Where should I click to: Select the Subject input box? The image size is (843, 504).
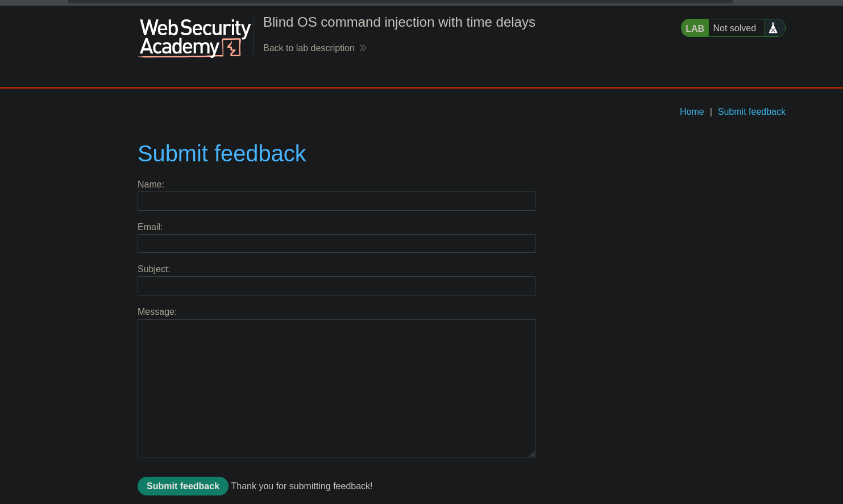[337, 286]
